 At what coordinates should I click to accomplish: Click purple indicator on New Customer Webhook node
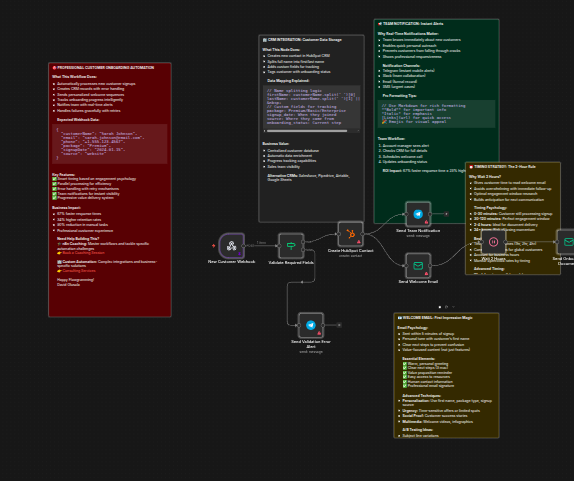(x=239, y=253)
